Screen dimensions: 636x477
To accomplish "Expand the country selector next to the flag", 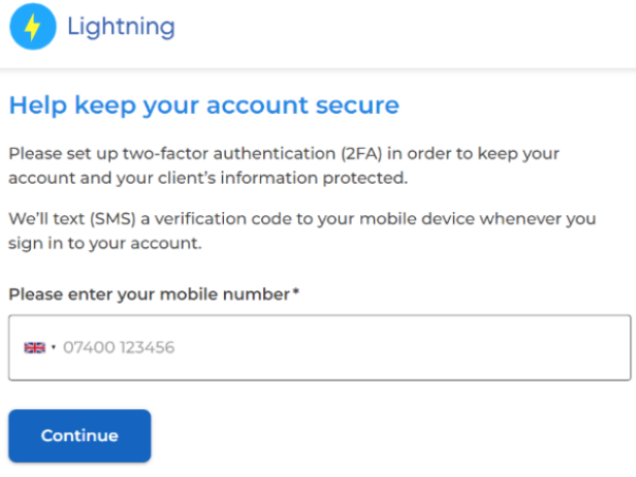I will click(x=53, y=347).
